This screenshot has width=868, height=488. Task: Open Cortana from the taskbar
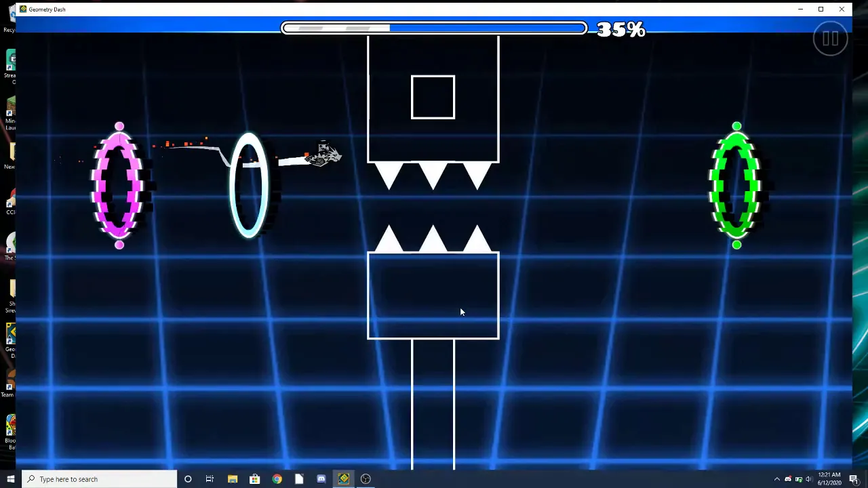click(x=188, y=479)
